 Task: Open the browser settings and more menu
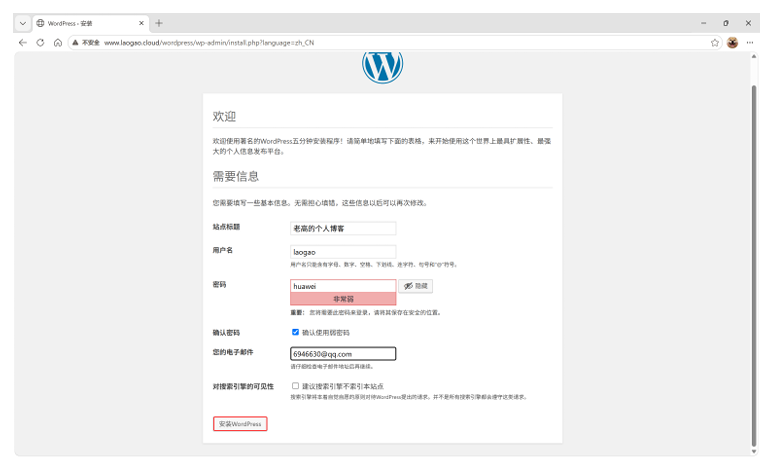[x=750, y=43]
